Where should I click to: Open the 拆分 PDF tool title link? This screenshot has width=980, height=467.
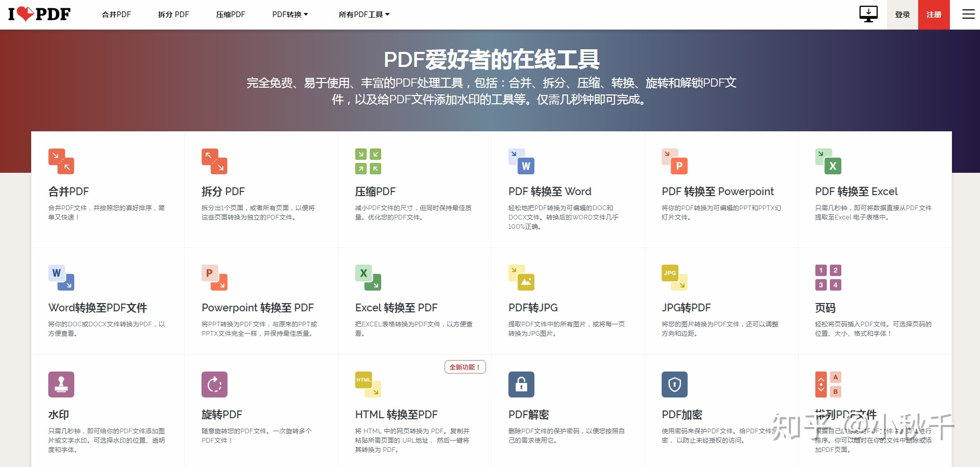(223, 191)
